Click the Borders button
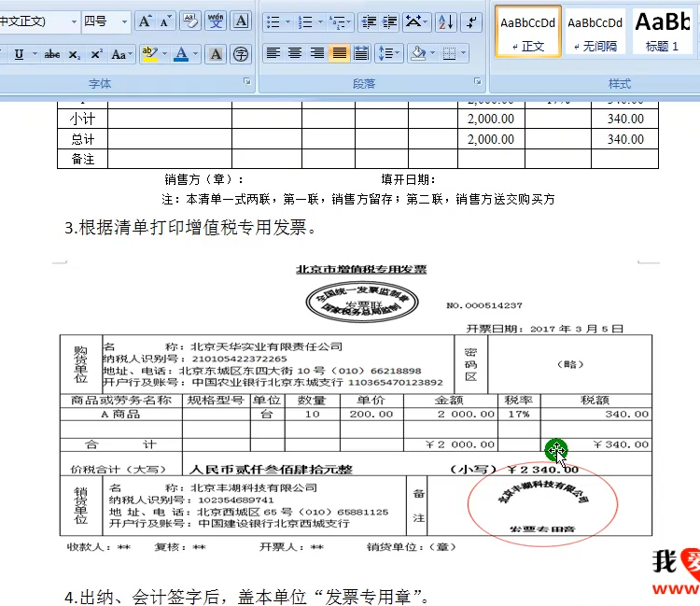The image size is (700, 606). pyautogui.click(x=449, y=53)
